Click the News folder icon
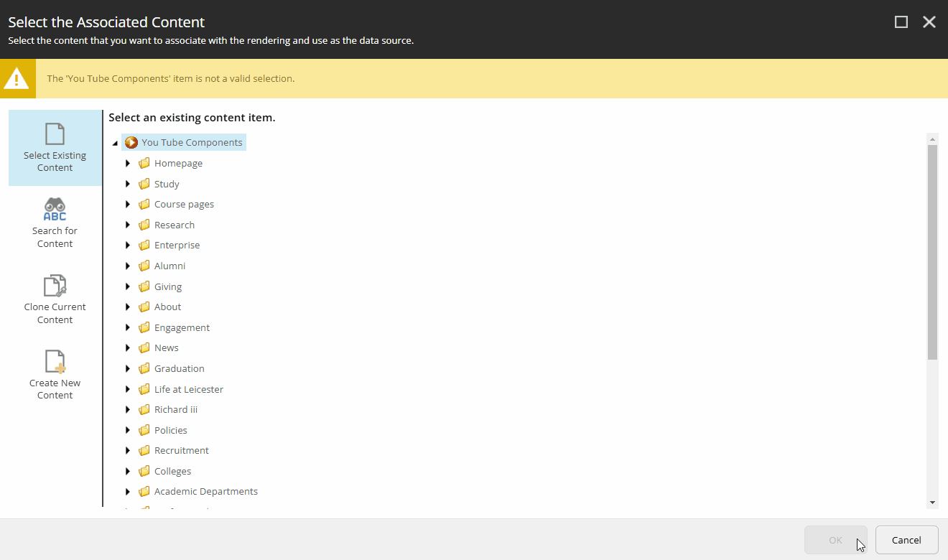The height and width of the screenshot is (560, 948). click(x=144, y=347)
